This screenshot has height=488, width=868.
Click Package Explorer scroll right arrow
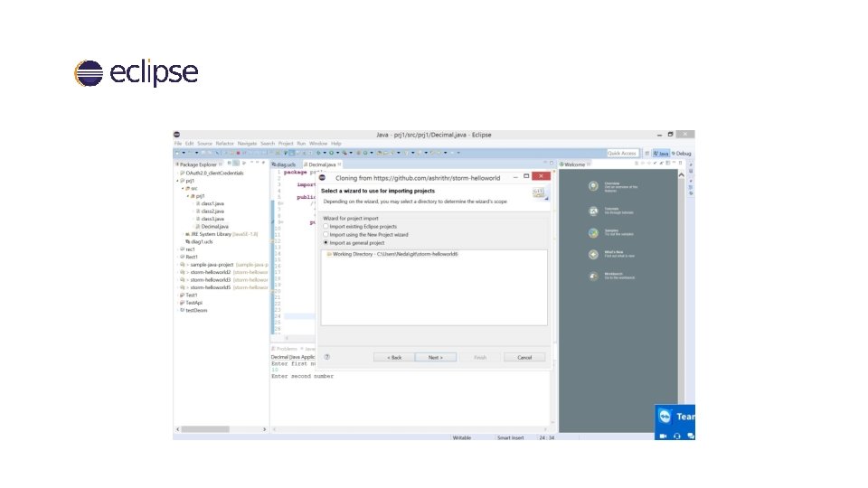coord(264,429)
